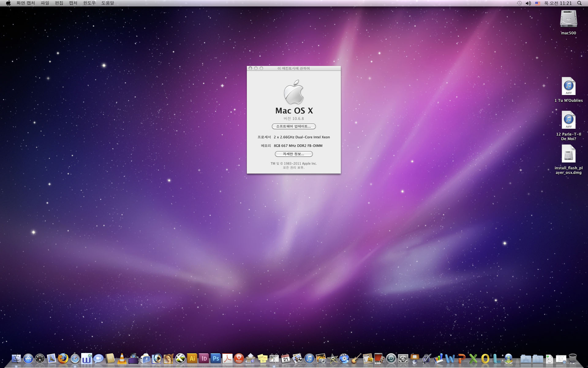Open the 도움말 menu

(x=107, y=3)
